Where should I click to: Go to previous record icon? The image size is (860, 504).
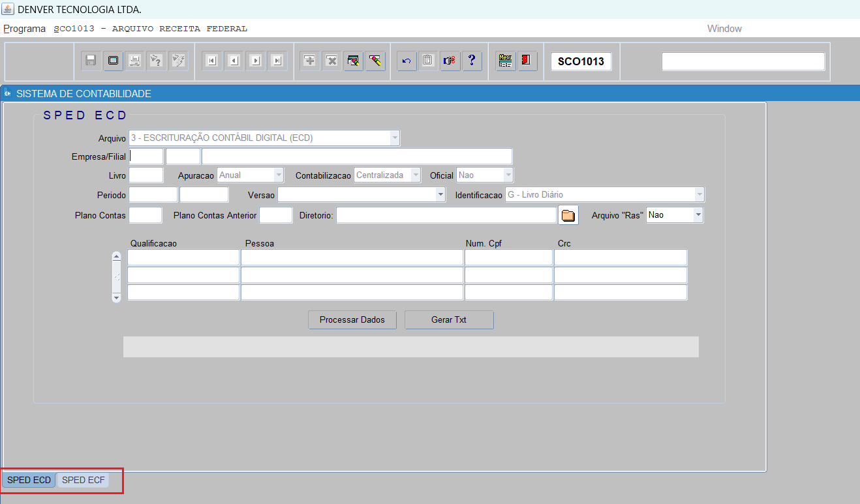click(x=234, y=61)
